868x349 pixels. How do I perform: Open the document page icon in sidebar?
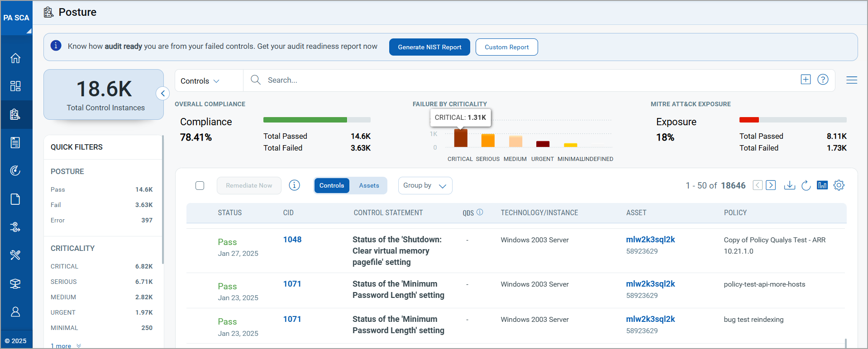[x=15, y=199]
